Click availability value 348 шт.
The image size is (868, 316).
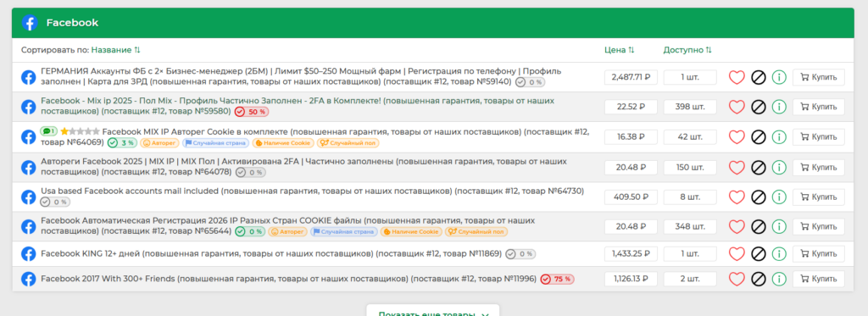(690, 226)
